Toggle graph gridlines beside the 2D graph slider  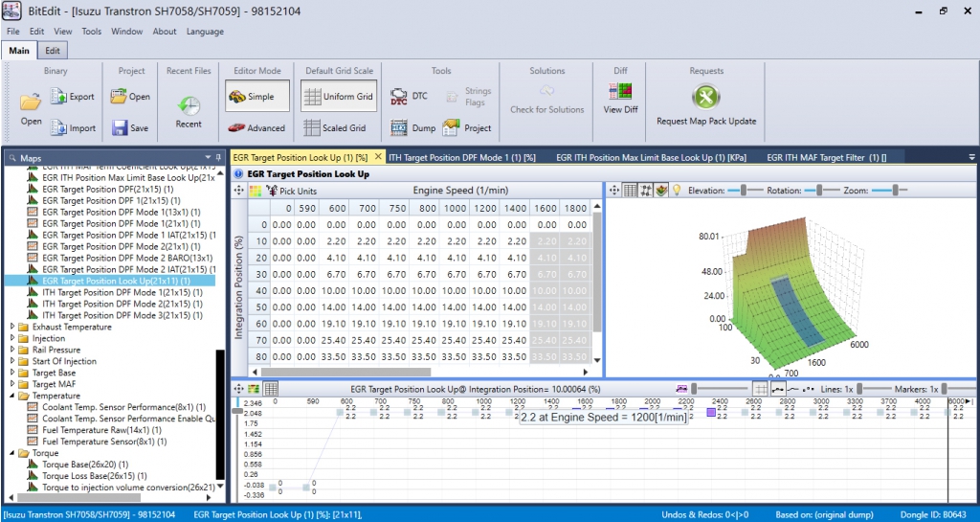coord(760,389)
